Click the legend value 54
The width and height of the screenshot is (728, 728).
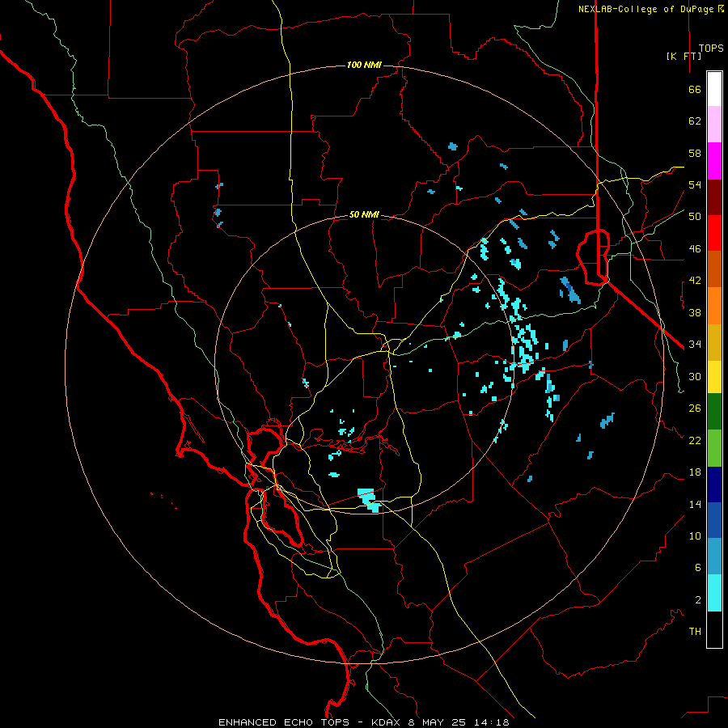(x=695, y=184)
